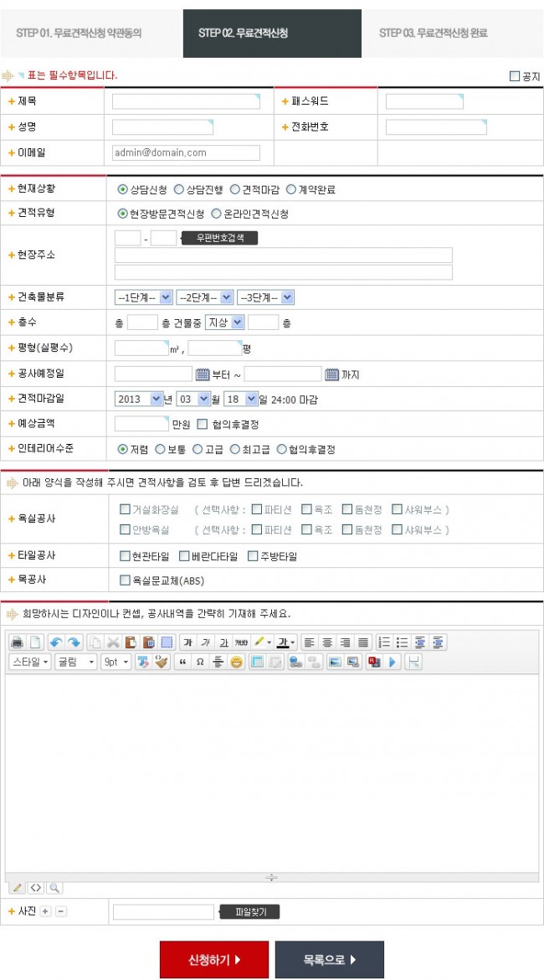Screen dimensions: 544x980
Task: Check the 베란다타일 checkbox
Action: pos(183,555)
